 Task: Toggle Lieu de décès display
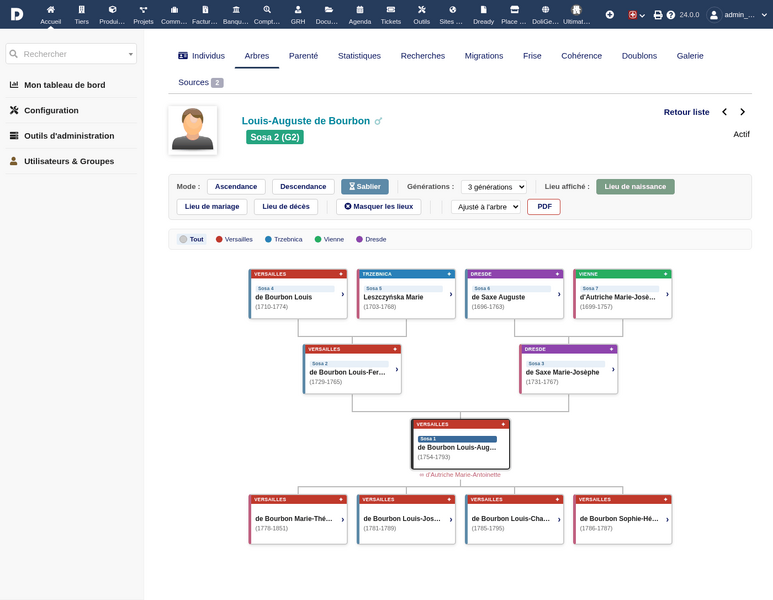[x=286, y=207]
